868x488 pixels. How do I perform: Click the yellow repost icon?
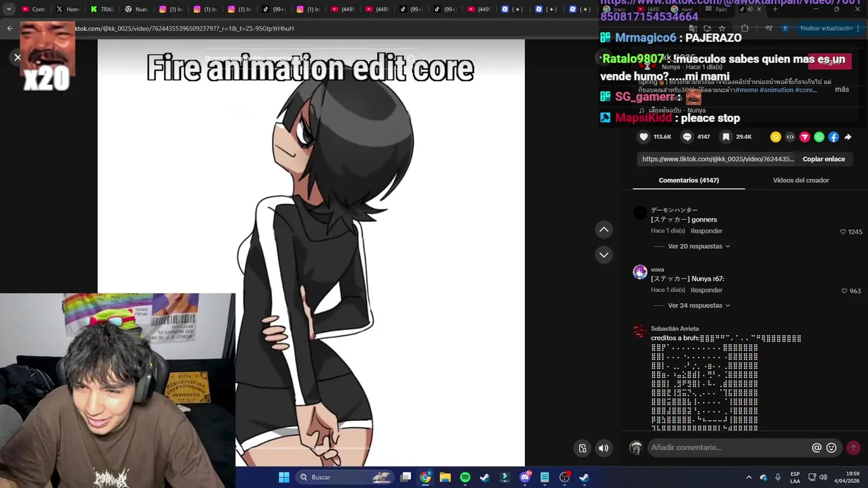[776, 137]
